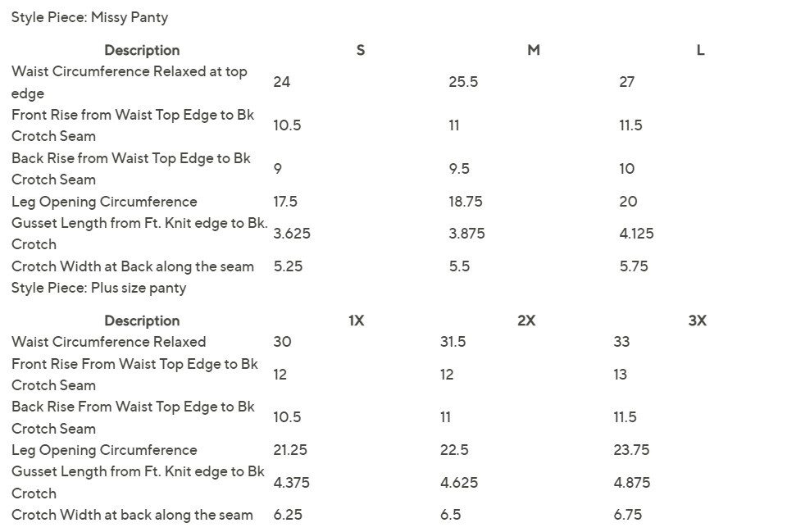This screenshot has width=787, height=532.
Task: Select the M size column header
Action: 534,50
